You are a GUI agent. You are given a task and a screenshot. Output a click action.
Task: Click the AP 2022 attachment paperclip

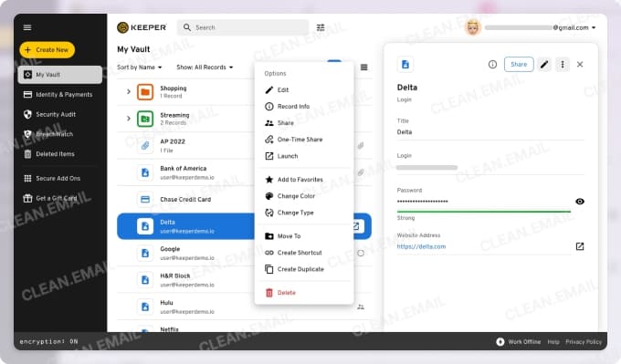[x=361, y=146]
